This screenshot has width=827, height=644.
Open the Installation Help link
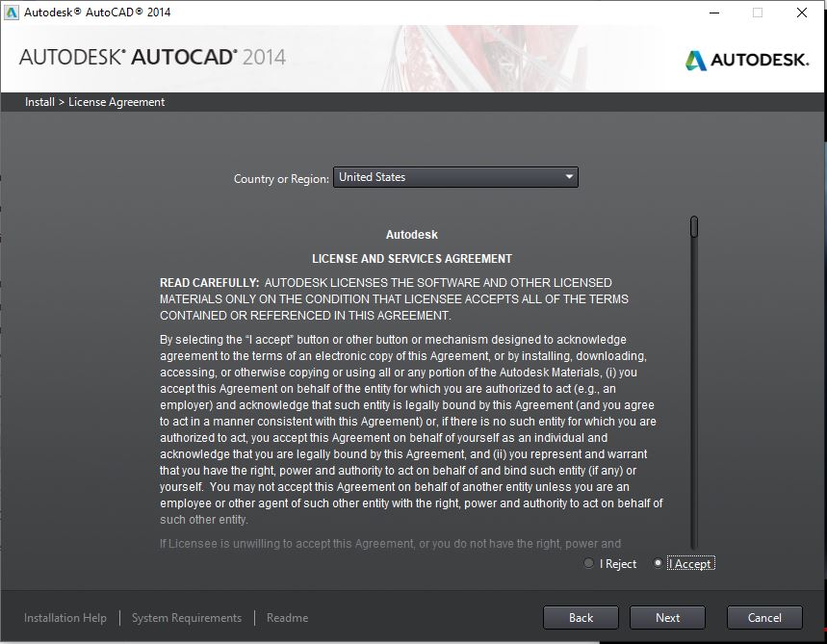click(x=65, y=618)
